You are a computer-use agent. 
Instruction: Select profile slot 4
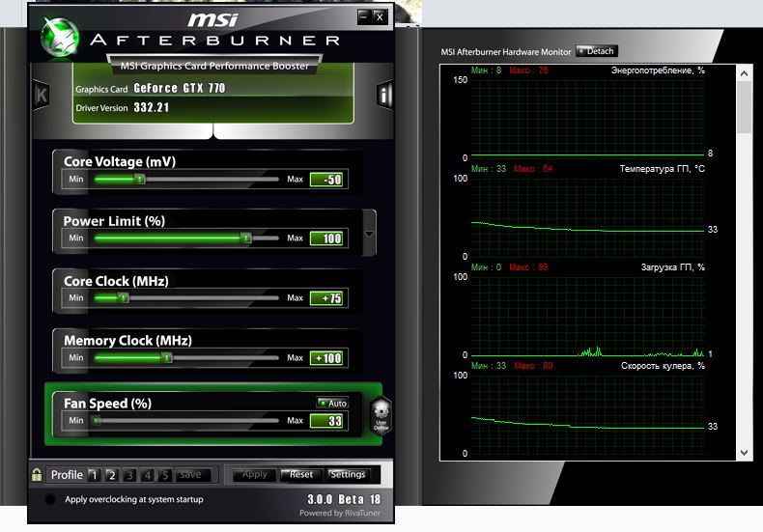pyautogui.click(x=148, y=475)
